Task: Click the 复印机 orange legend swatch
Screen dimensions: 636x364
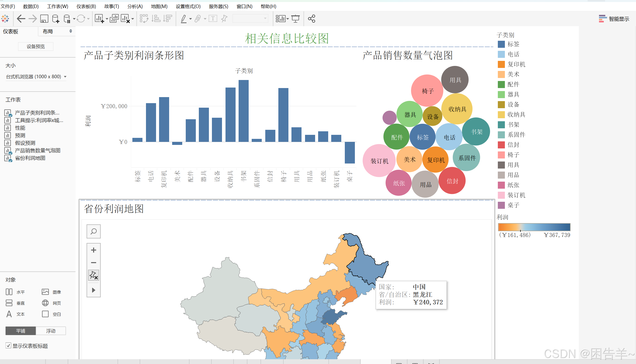Action: point(501,64)
